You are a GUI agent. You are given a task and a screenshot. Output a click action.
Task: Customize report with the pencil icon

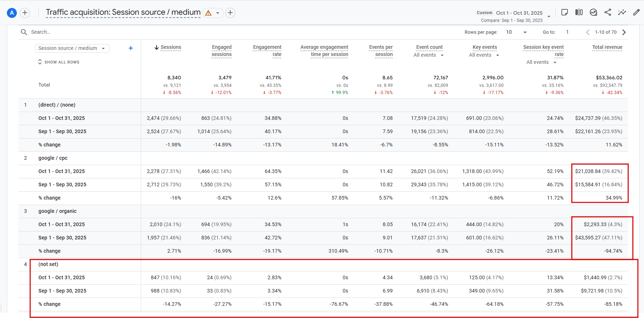tap(636, 13)
